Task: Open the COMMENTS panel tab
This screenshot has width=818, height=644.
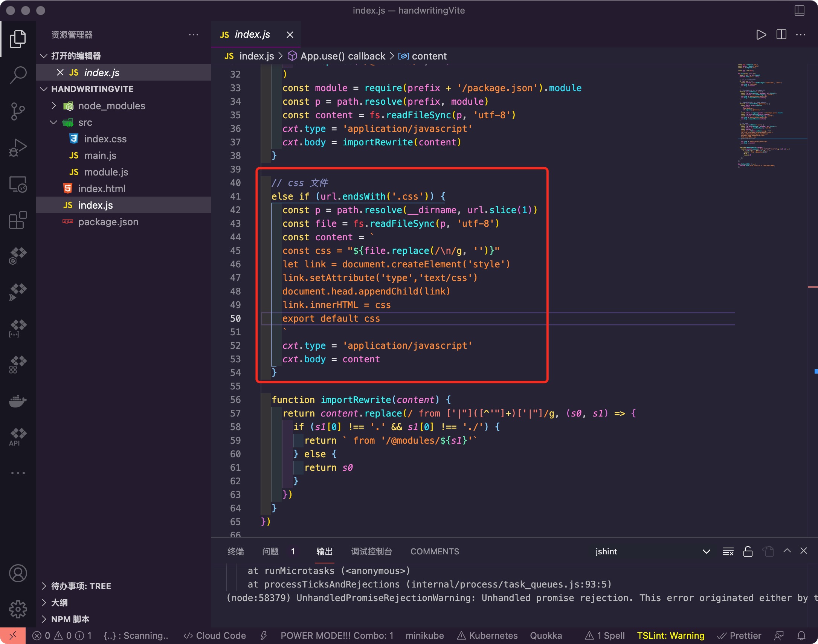Action: click(435, 551)
